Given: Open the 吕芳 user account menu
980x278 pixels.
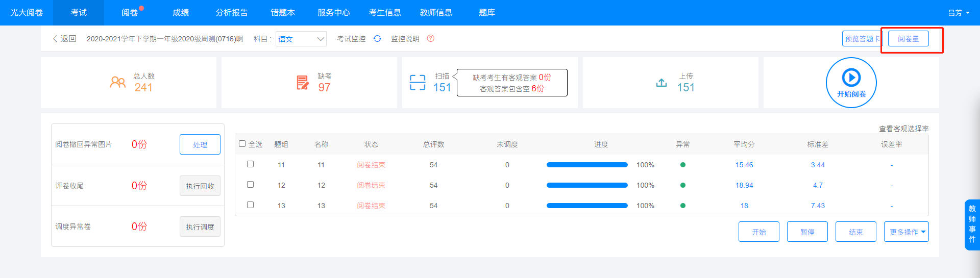Looking at the screenshot, I should [959, 13].
